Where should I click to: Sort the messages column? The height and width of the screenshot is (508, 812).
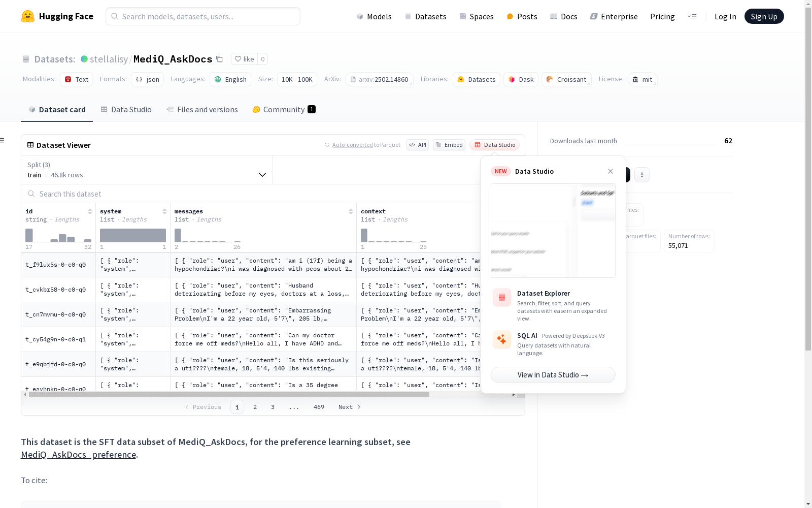pos(351,211)
